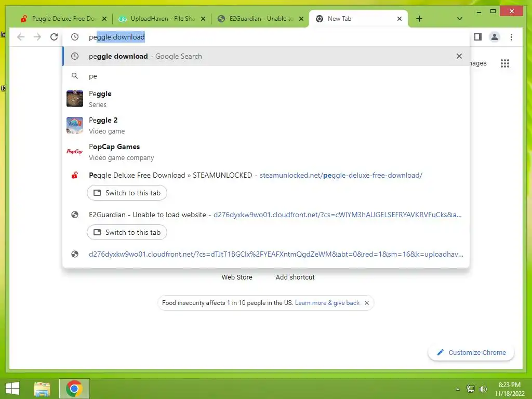The width and height of the screenshot is (532, 399).
Task: Toggle the side panel icon
Action: click(478, 37)
